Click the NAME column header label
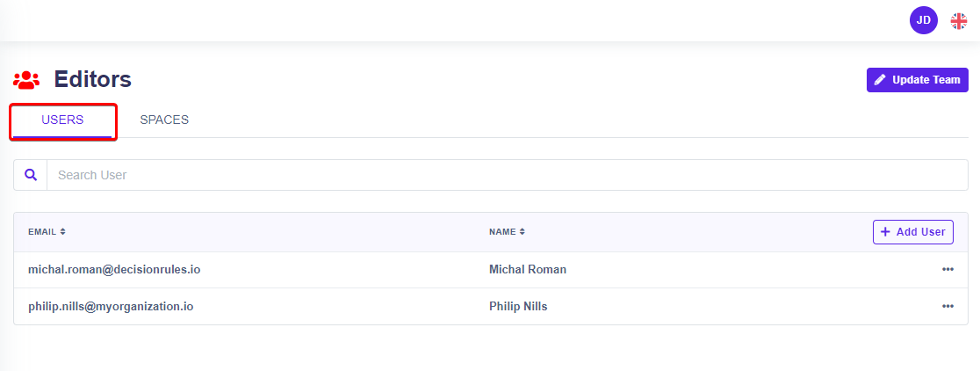 tap(502, 232)
